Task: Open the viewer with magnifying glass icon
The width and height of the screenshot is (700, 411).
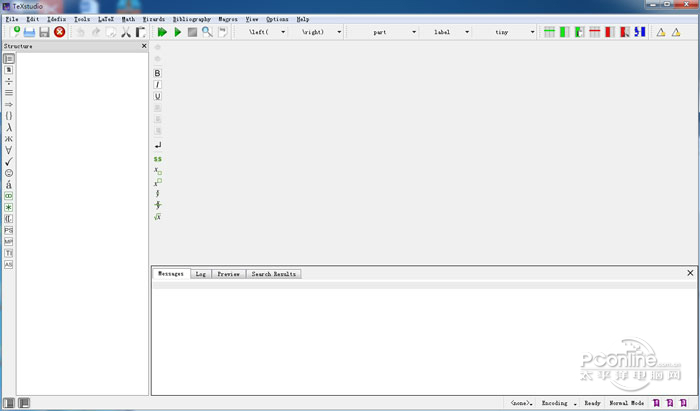Action: click(207, 32)
